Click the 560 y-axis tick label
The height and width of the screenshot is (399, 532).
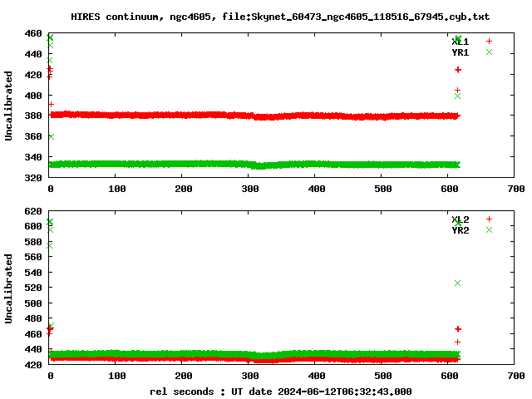click(x=33, y=257)
